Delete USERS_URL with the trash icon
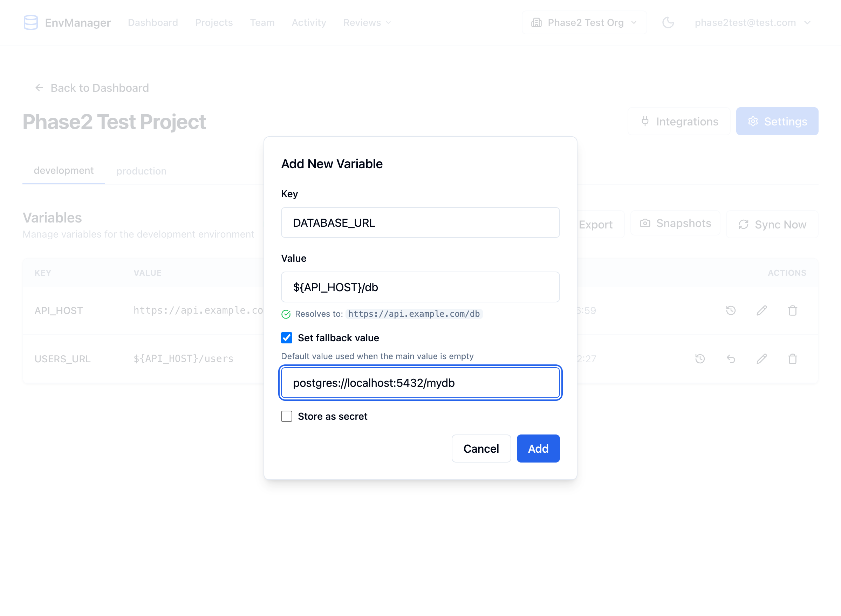The height and width of the screenshot is (616, 841). tap(793, 359)
